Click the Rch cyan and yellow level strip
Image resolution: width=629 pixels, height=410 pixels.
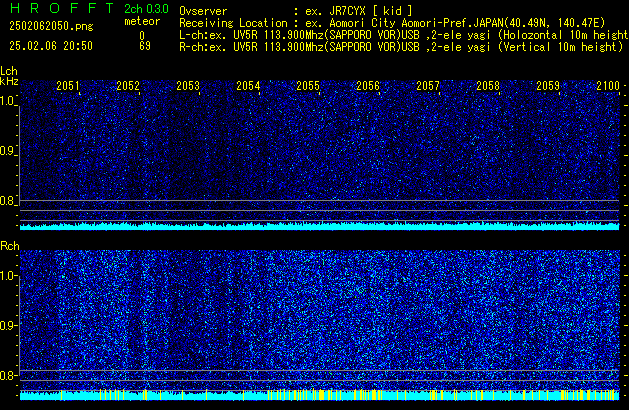[x=319, y=395]
